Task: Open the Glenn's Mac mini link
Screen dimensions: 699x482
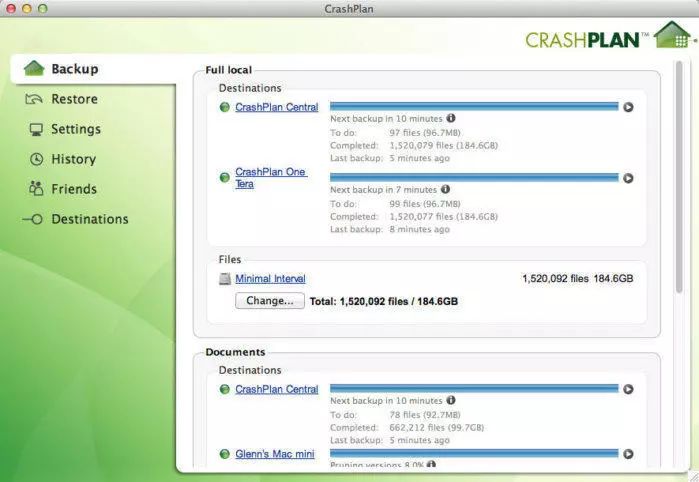Action: click(x=275, y=454)
